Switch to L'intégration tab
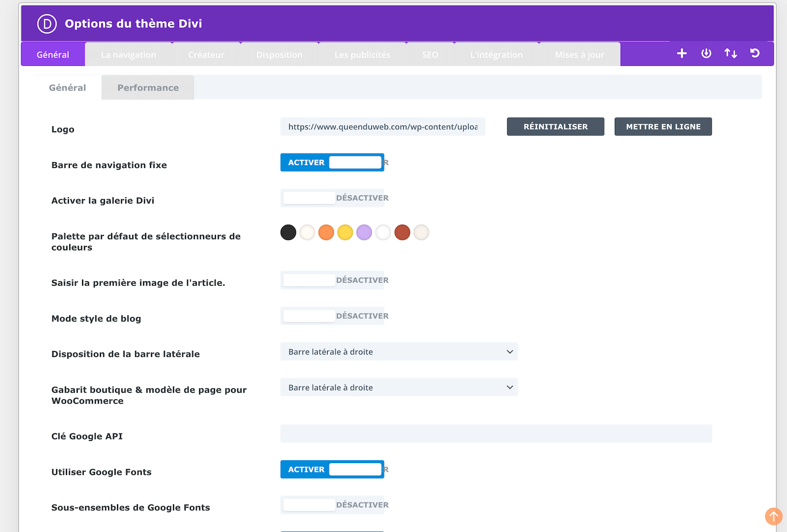 (497, 54)
